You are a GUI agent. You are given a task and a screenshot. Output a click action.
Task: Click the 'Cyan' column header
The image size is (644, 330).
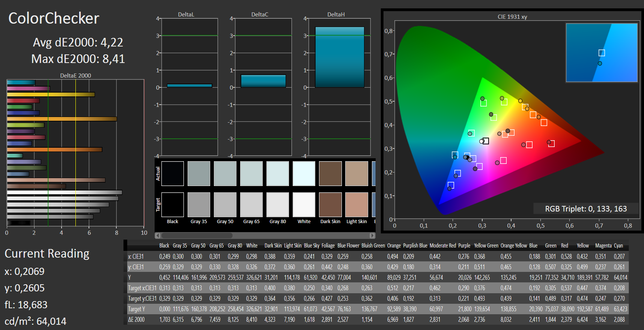click(x=618, y=246)
